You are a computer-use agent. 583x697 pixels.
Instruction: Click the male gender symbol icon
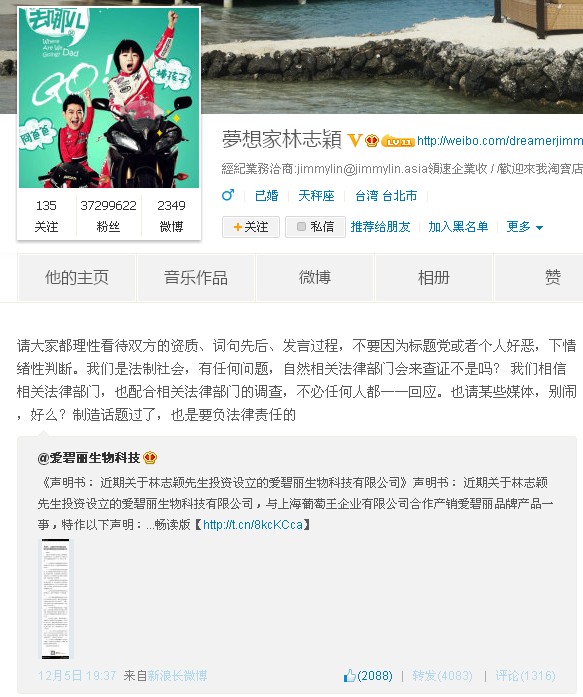coord(228,195)
